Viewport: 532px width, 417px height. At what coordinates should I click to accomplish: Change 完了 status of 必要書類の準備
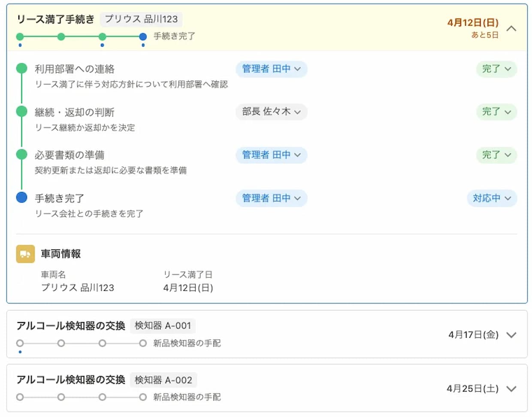coord(496,155)
